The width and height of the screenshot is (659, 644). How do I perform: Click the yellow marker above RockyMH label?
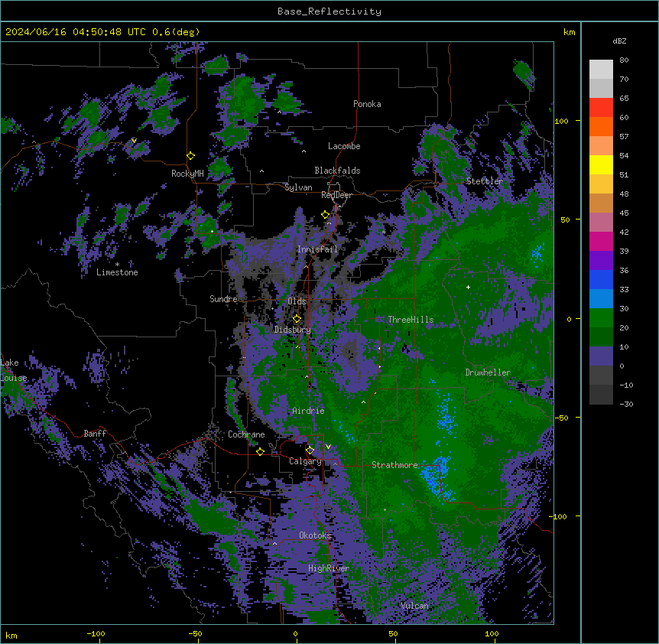tap(190, 156)
